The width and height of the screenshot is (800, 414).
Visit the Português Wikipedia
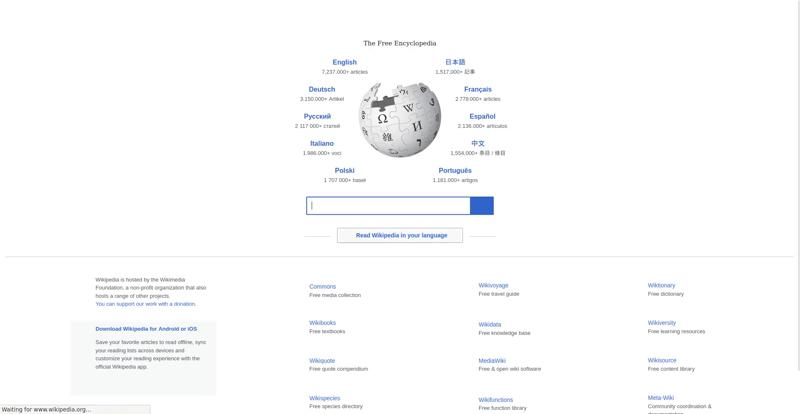(x=455, y=171)
